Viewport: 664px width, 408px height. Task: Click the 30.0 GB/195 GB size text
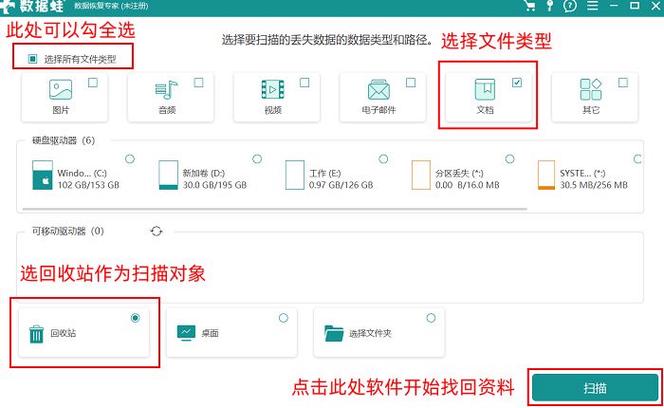pos(215,185)
